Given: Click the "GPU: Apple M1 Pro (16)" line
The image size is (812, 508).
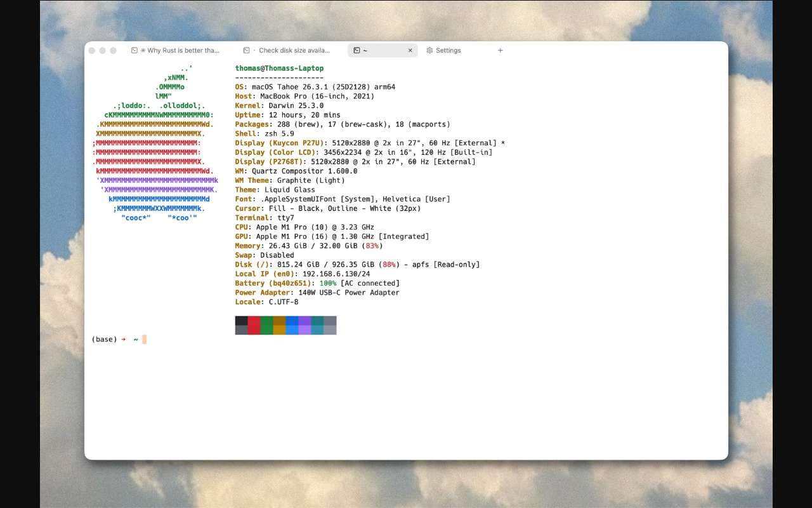Looking at the screenshot, I should coord(332,236).
